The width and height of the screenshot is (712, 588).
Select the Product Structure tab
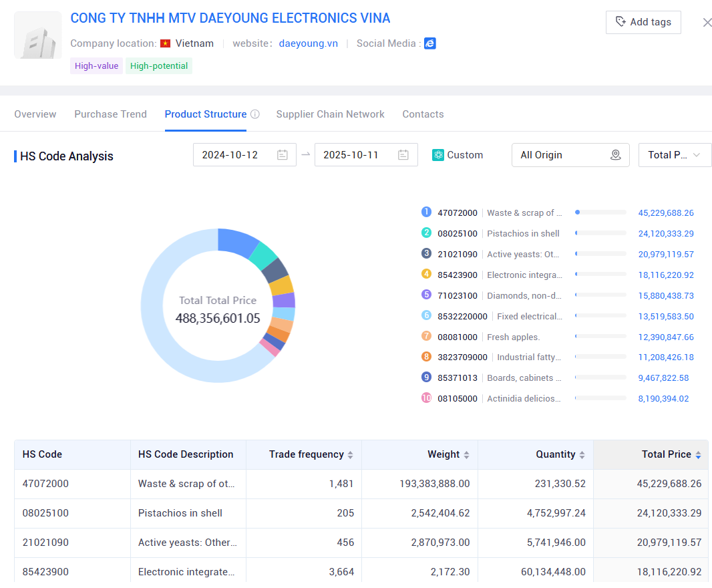(206, 114)
